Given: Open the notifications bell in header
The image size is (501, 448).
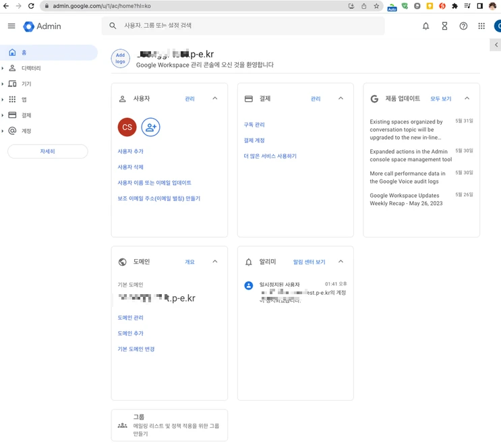Looking at the screenshot, I should (x=425, y=26).
